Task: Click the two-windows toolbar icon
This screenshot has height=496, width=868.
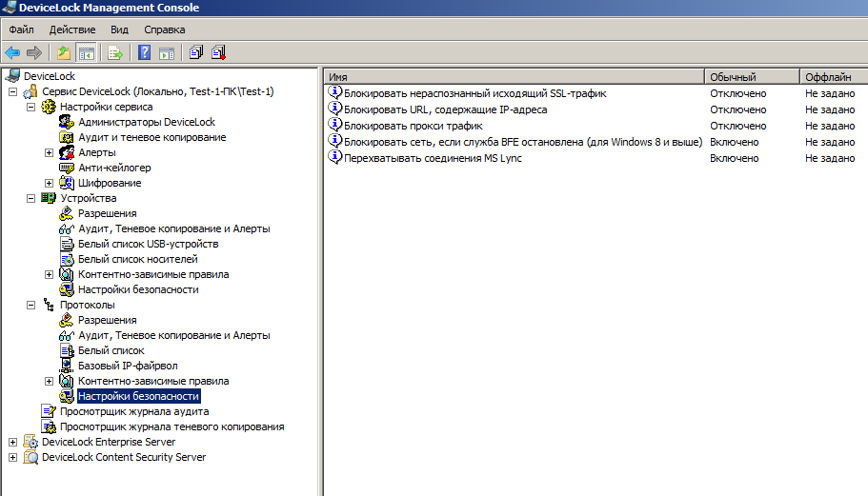Action: click(196, 52)
